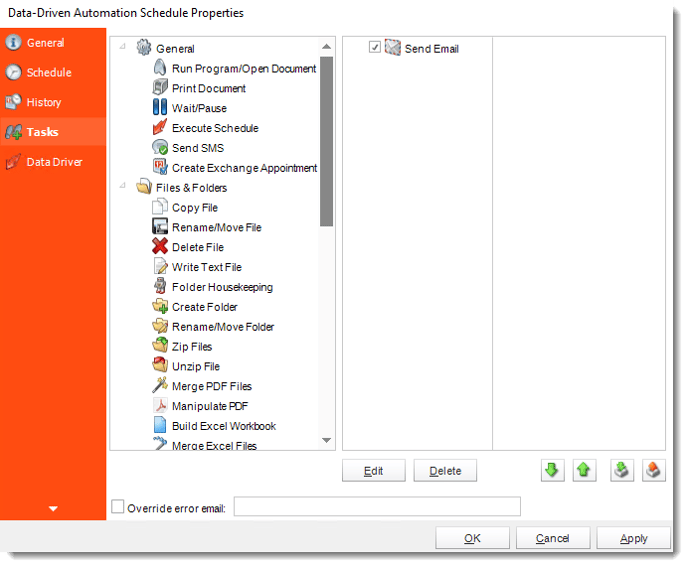The height and width of the screenshot is (567, 688).
Task: Select the Manipulate PDF label
Action: (210, 406)
